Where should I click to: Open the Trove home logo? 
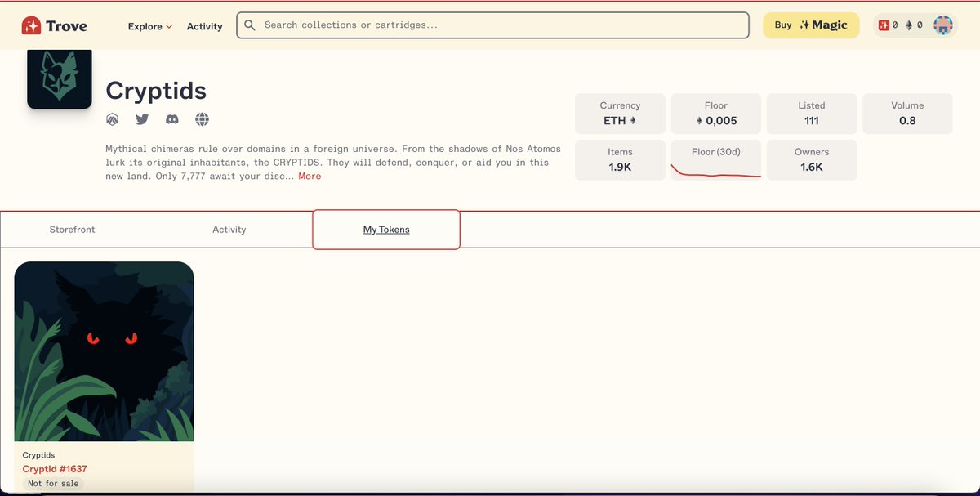55,26
